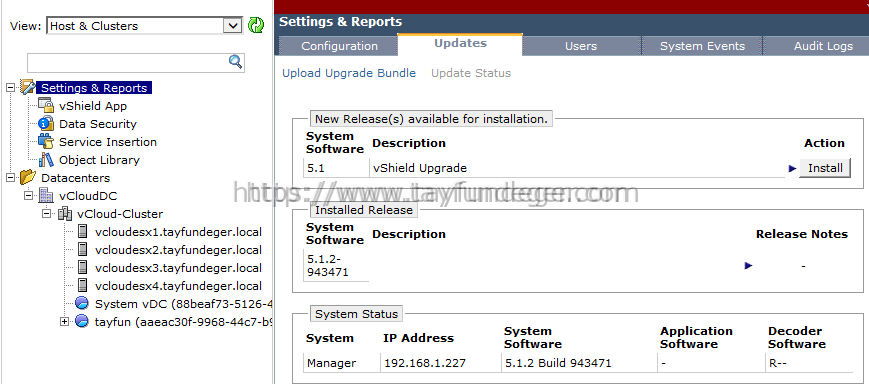869x384 pixels.
Task: Collapse the Datacenters tree node
Action: point(11,178)
